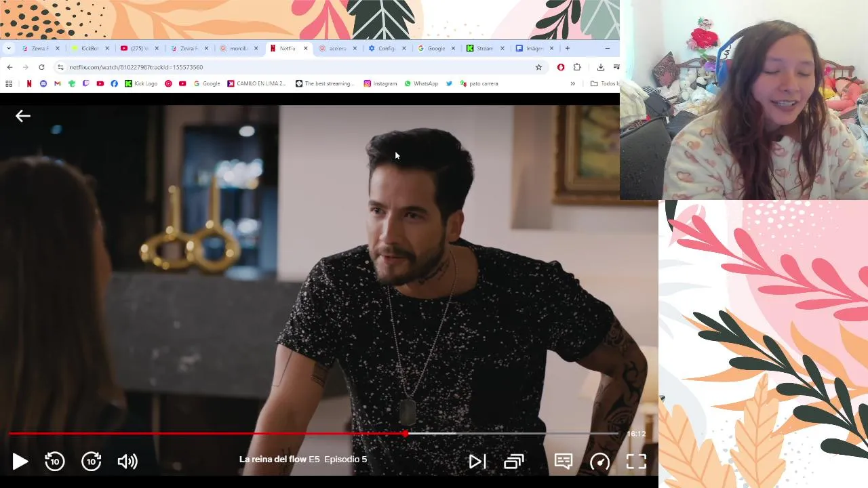Close the Netflix tab
This screenshot has width=868, height=488.
pyautogui.click(x=306, y=48)
